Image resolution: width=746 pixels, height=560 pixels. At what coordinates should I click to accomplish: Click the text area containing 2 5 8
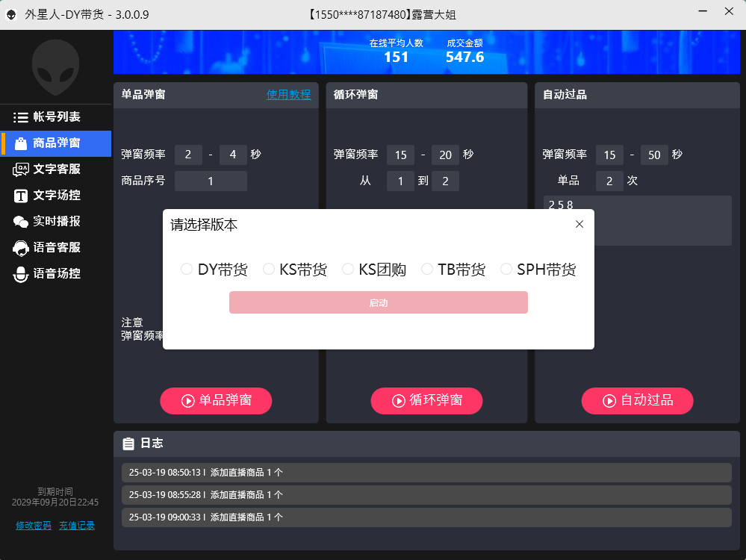(638, 221)
